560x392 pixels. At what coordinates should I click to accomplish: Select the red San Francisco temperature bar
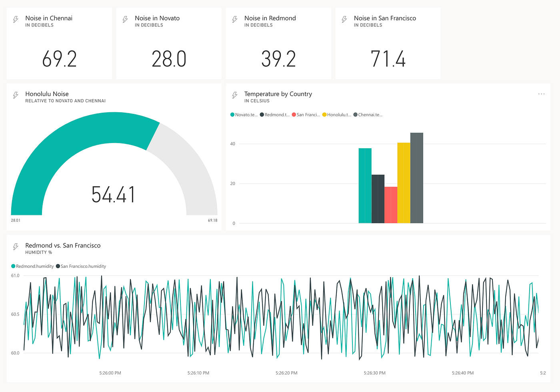click(x=391, y=204)
